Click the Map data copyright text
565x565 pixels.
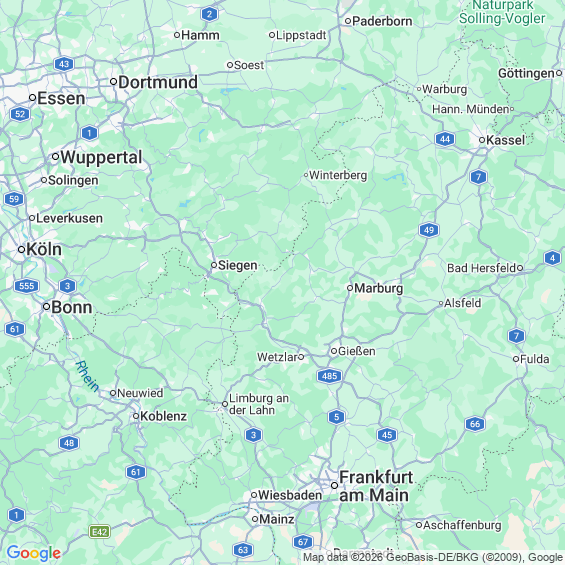click(x=433, y=557)
